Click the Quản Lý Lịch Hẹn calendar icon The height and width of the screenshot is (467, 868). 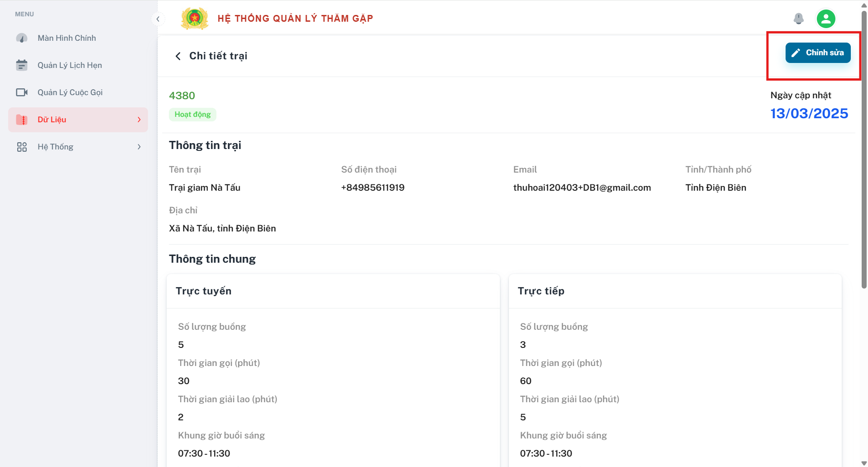(22, 65)
